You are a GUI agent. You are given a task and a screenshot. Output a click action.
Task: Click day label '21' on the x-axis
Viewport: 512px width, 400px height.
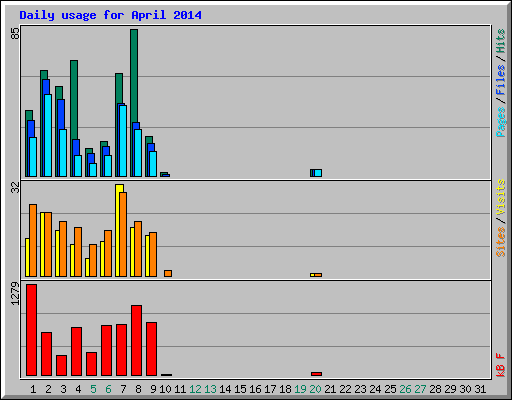(330, 389)
